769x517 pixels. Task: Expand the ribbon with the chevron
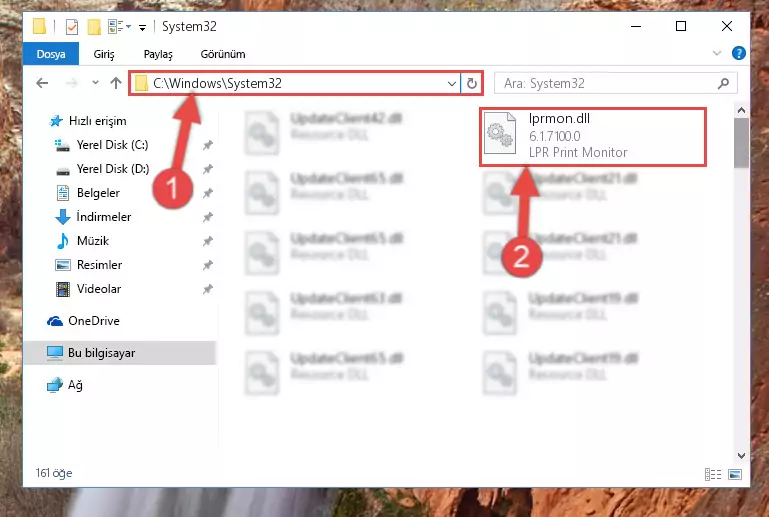click(x=717, y=53)
